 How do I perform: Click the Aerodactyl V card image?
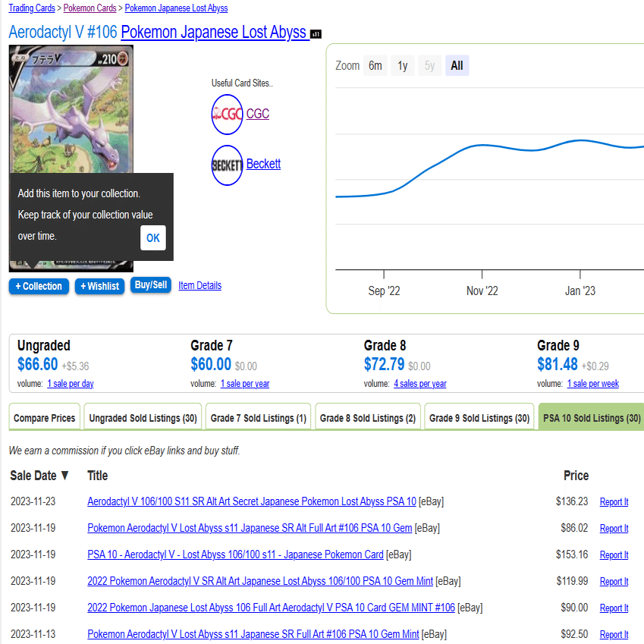coord(71,108)
